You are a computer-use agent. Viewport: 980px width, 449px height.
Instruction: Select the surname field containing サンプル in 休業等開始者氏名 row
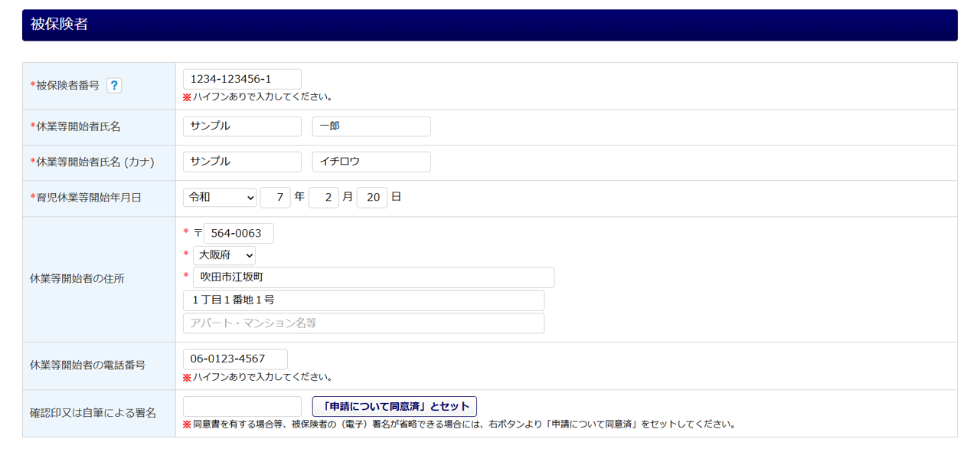(242, 126)
